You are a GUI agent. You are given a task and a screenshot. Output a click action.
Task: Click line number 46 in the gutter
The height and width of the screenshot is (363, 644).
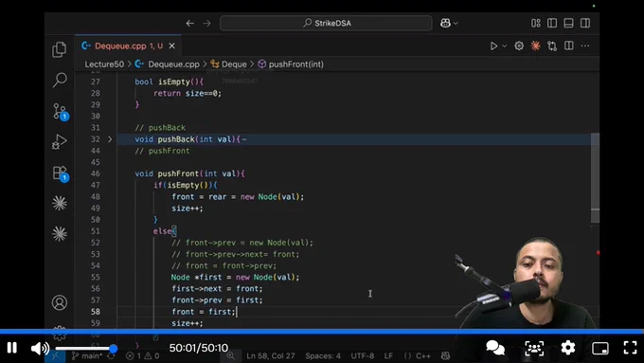tap(96, 173)
